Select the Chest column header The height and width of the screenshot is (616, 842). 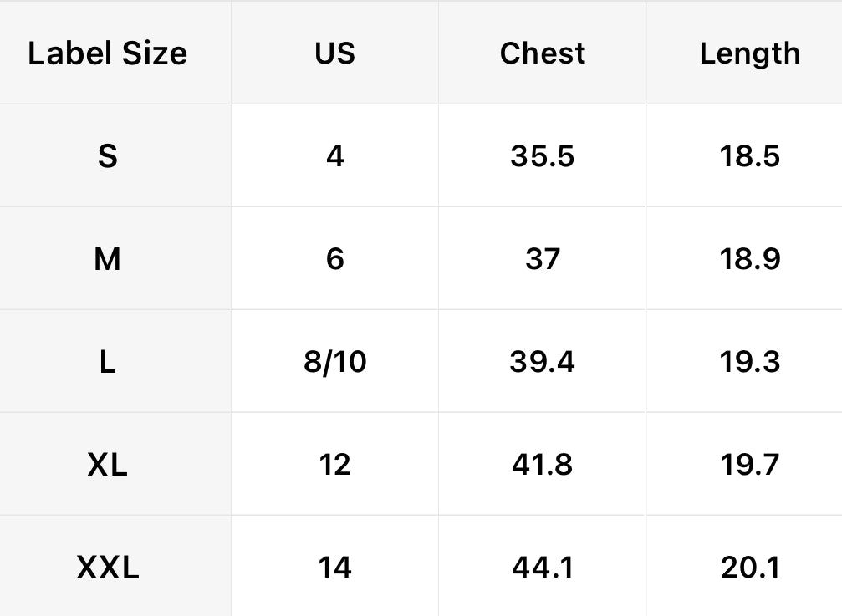(x=542, y=53)
